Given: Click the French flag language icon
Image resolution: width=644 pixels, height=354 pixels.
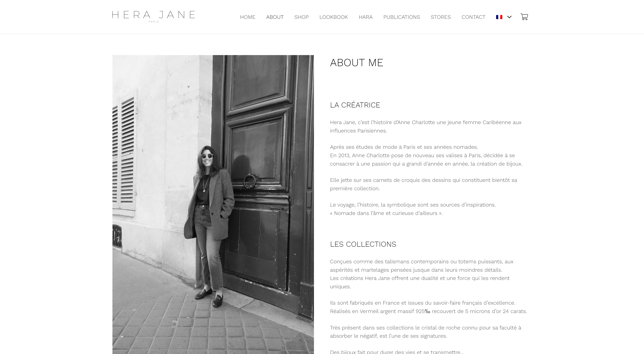Looking at the screenshot, I should [499, 17].
